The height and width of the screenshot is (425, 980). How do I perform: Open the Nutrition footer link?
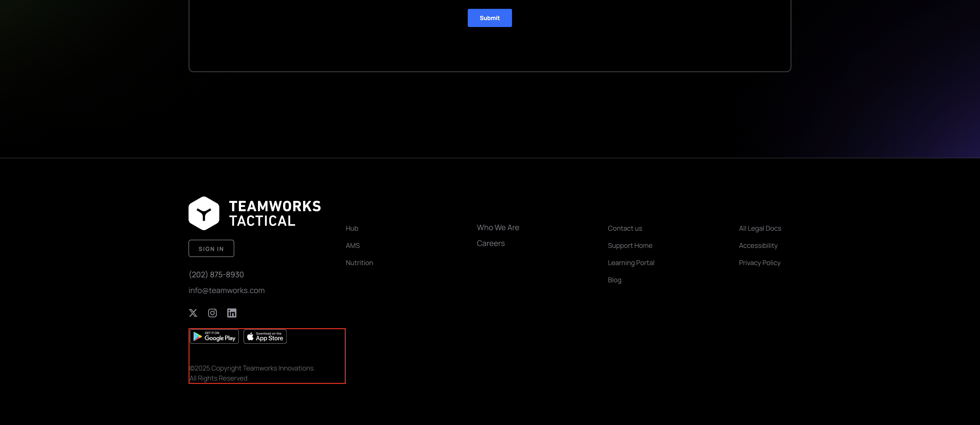[359, 263]
